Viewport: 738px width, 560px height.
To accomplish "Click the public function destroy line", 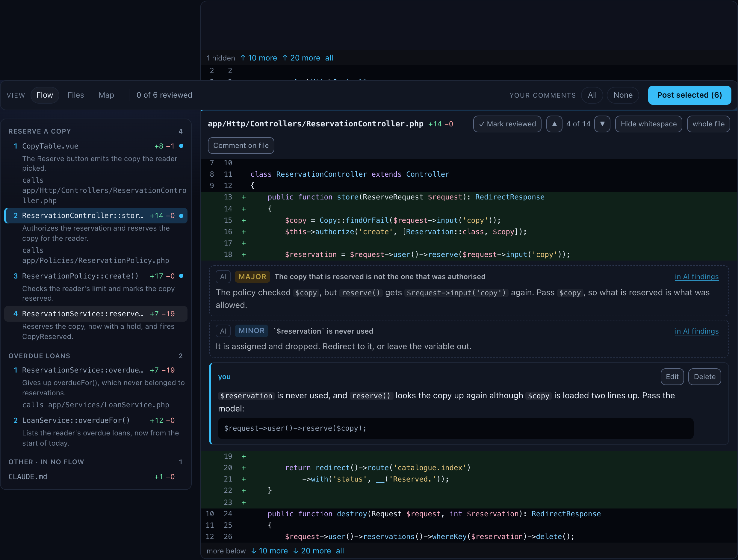I will pos(469,514).
